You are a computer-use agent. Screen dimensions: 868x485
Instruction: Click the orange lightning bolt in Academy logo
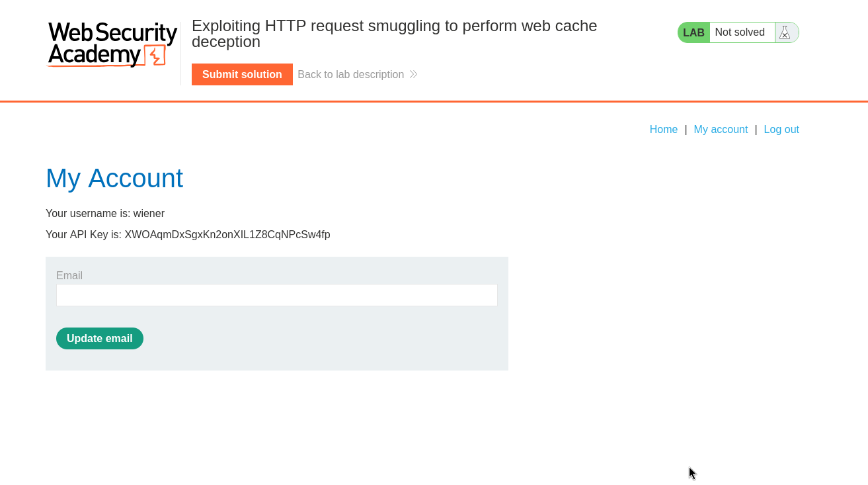pyautogui.click(x=156, y=56)
